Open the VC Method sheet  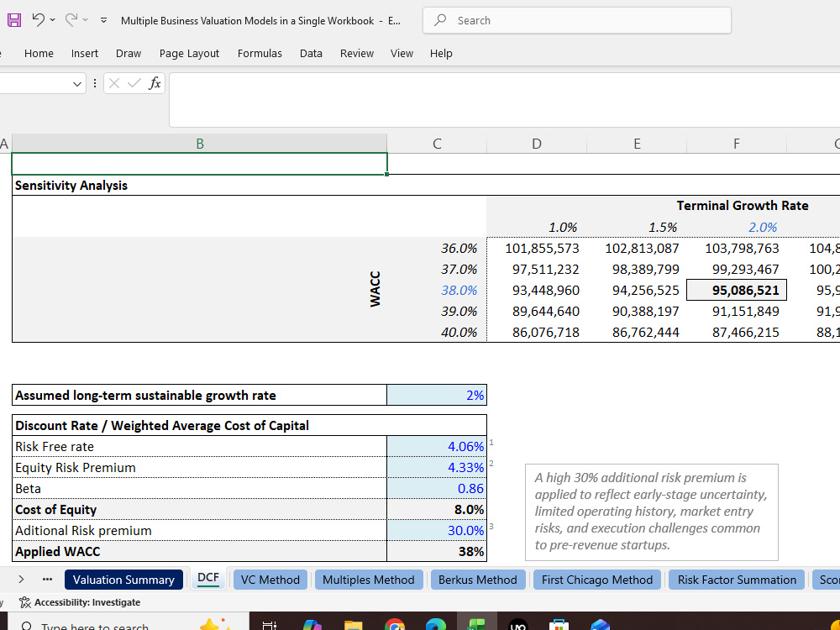click(270, 580)
